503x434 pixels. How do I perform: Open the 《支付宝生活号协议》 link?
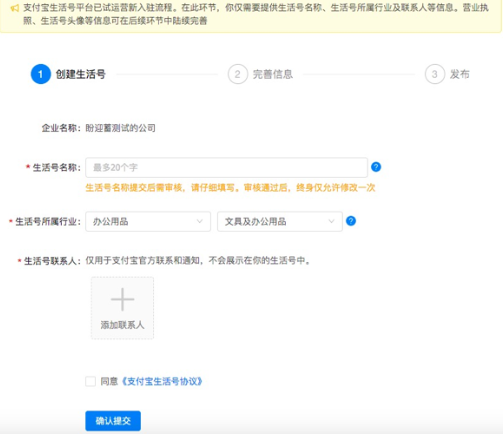[161, 381]
